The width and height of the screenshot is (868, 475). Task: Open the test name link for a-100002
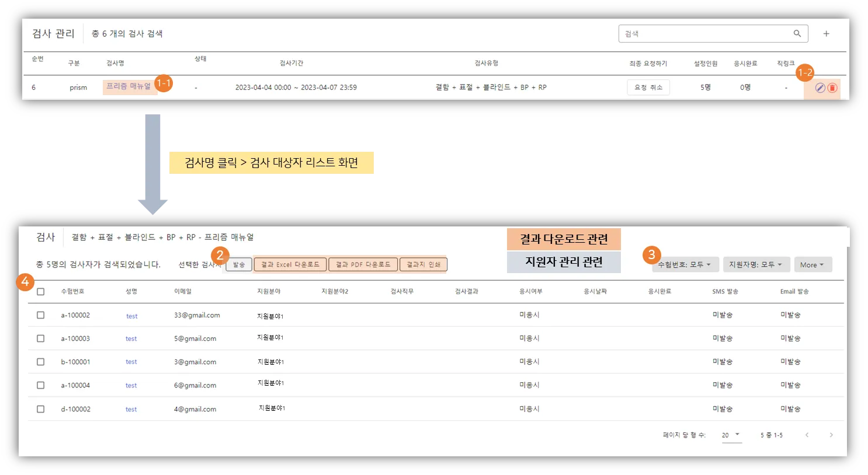[132, 316]
